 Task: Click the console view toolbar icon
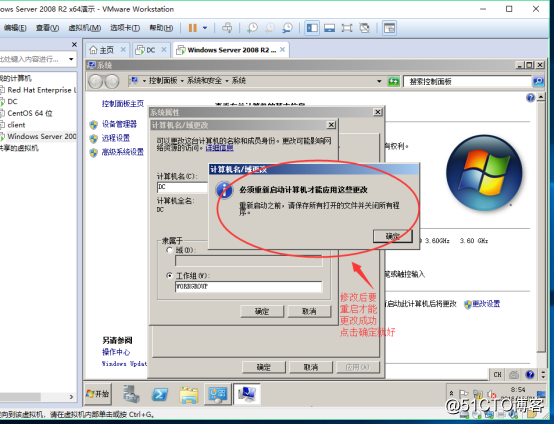tap(329, 28)
